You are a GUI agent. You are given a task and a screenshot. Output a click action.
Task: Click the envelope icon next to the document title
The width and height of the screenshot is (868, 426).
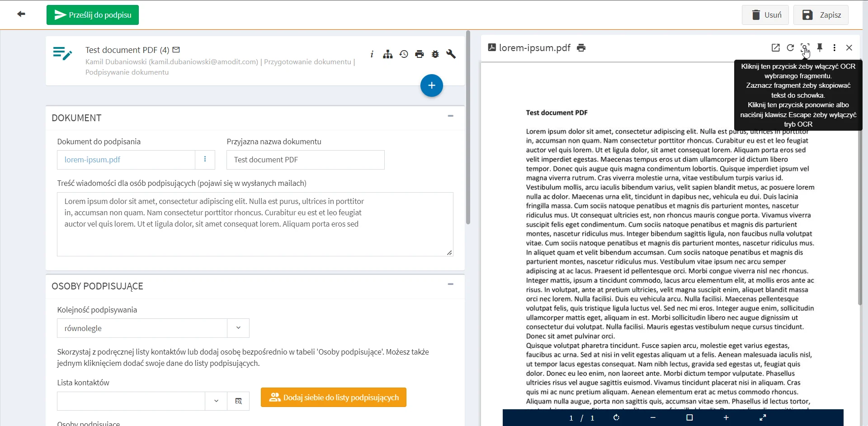(176, 50)
